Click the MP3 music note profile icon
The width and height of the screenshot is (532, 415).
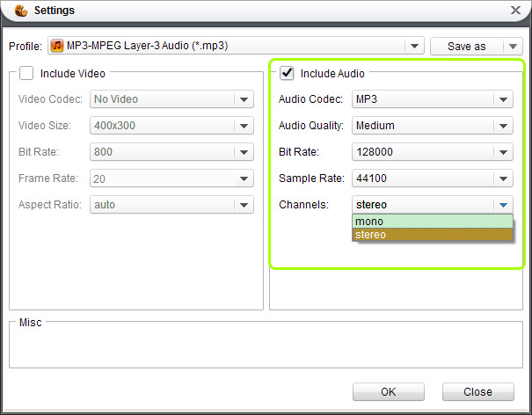57,46
